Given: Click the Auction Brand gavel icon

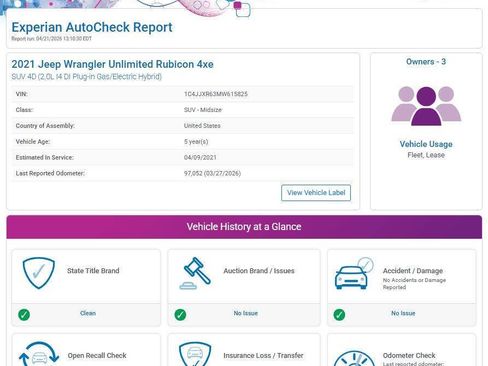Looking at the screenshot, I should click(x=195, y=273).
